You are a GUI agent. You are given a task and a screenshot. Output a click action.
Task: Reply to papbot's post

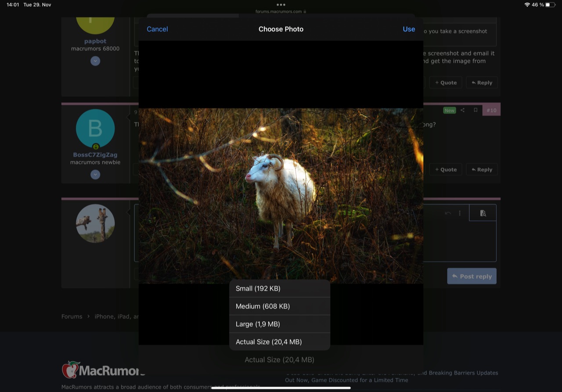482,83
